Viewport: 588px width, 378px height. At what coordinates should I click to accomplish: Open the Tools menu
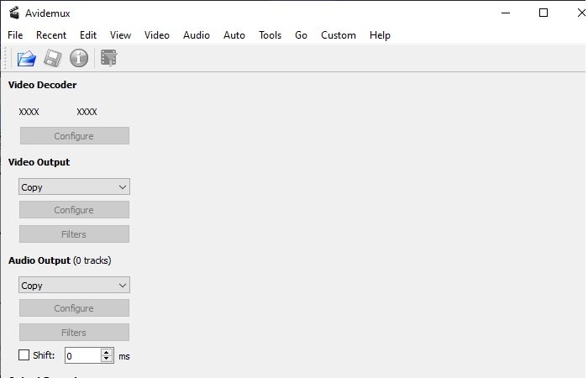tap(270, 35)
